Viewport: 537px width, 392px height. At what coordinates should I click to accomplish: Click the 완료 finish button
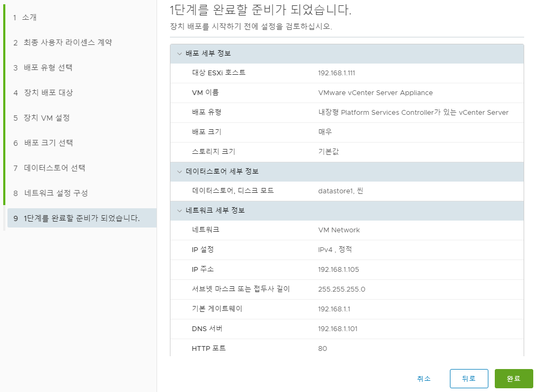coord(513,379)
